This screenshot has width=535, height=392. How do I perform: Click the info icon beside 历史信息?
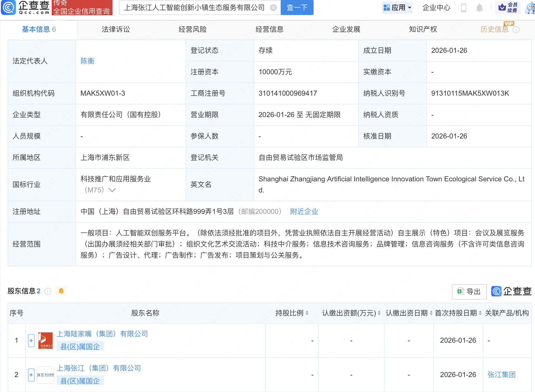tap(516, 30)
